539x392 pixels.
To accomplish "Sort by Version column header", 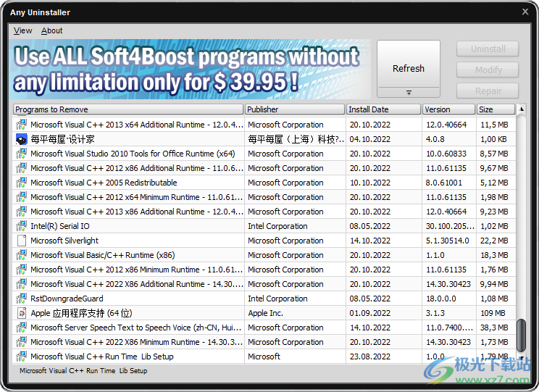I will point(448,109).
